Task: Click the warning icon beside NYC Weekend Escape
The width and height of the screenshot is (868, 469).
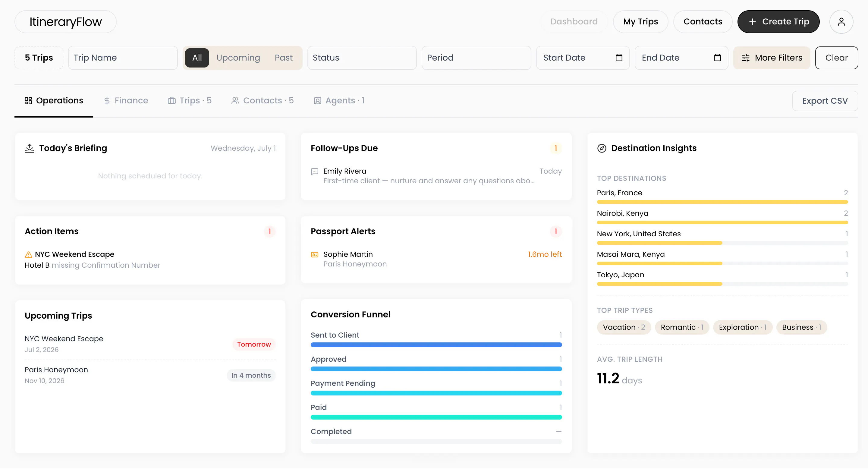Action: point(29,255)
